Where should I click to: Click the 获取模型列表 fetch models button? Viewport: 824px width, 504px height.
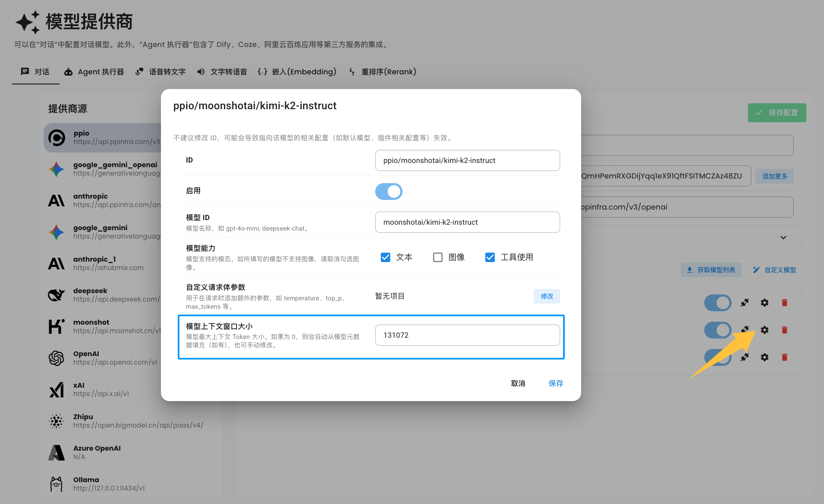[711, 270]
